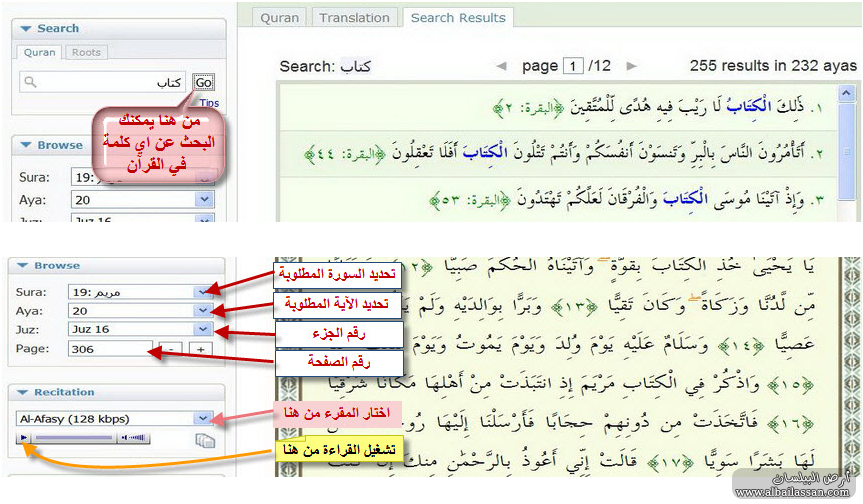Play the recitation with the play button

click(23, 438)
